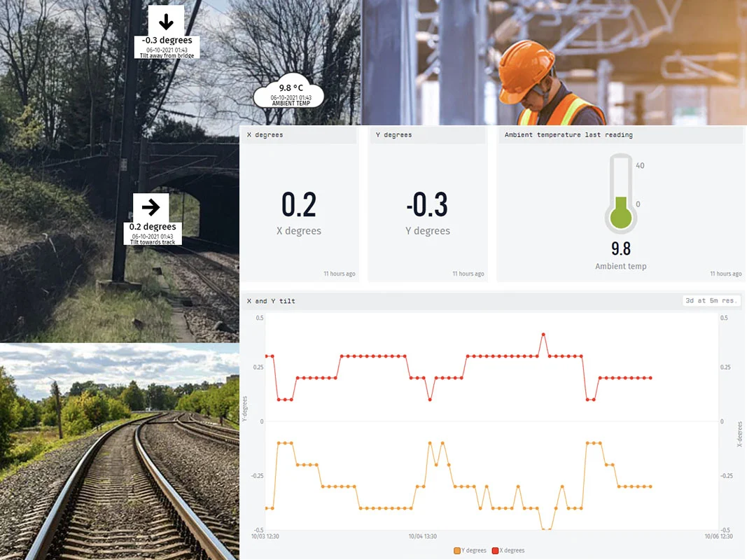
Task: Click 'X degrees' caption under 0.2
Action: coord(299,231)
